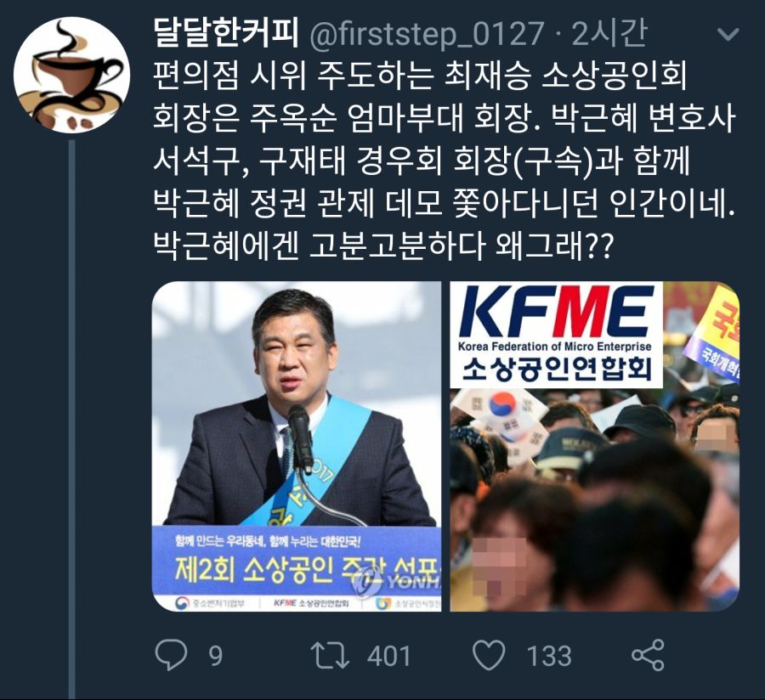Image resolution: width=765 pixels, height=700 pixels.
Task: Open the man speaking at podium photo
Action: pos(297,446)
